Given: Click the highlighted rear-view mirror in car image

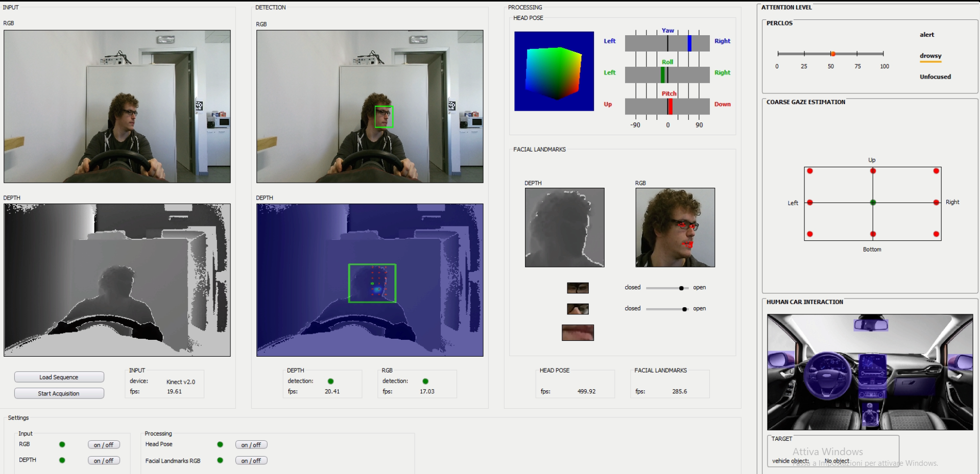Looking at the screenshot, I should 871,325.
